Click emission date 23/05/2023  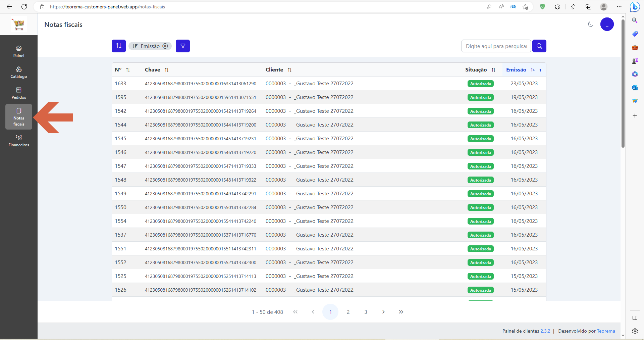click(x=524, y=84)
